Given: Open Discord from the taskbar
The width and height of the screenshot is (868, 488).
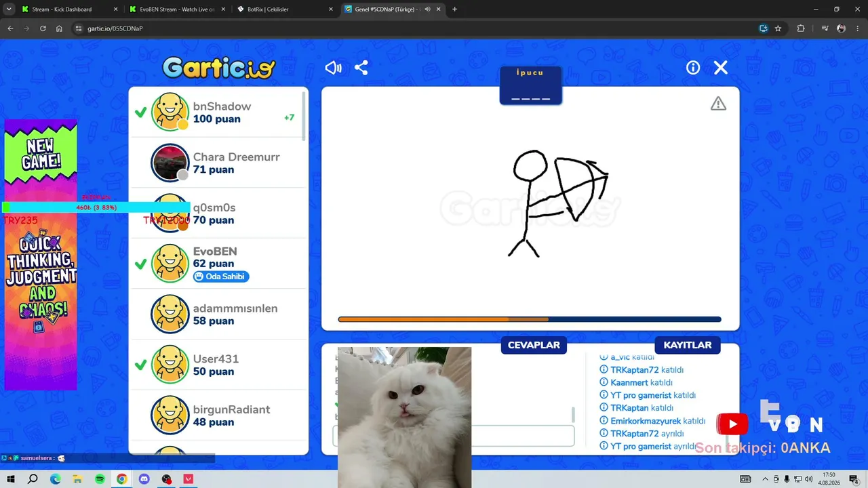Looking at the screenshot, I should click(x=144, y=479).
